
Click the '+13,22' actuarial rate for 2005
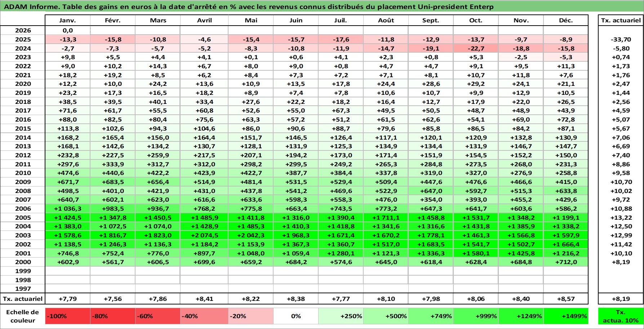621,218
